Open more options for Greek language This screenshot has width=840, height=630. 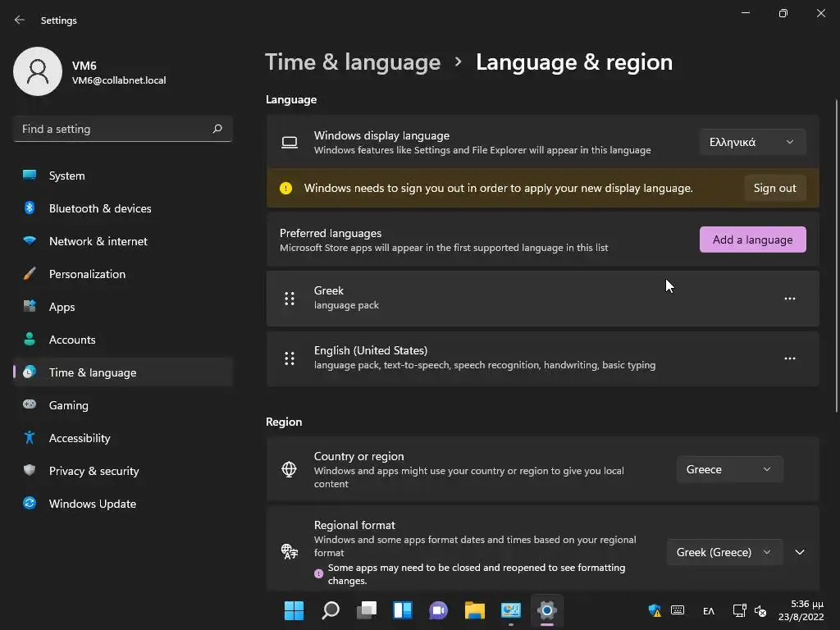click(790, 299)
